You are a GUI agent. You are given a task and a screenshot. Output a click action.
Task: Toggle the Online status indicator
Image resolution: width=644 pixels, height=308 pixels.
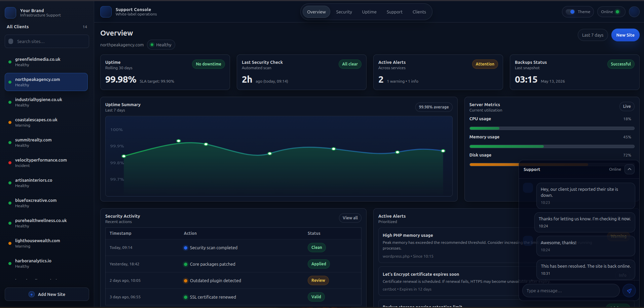[x=611, y=12]
